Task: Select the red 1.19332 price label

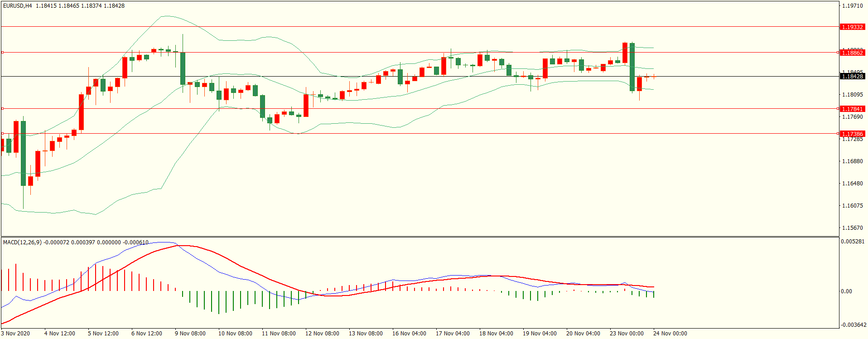Action: coord(852,27)
